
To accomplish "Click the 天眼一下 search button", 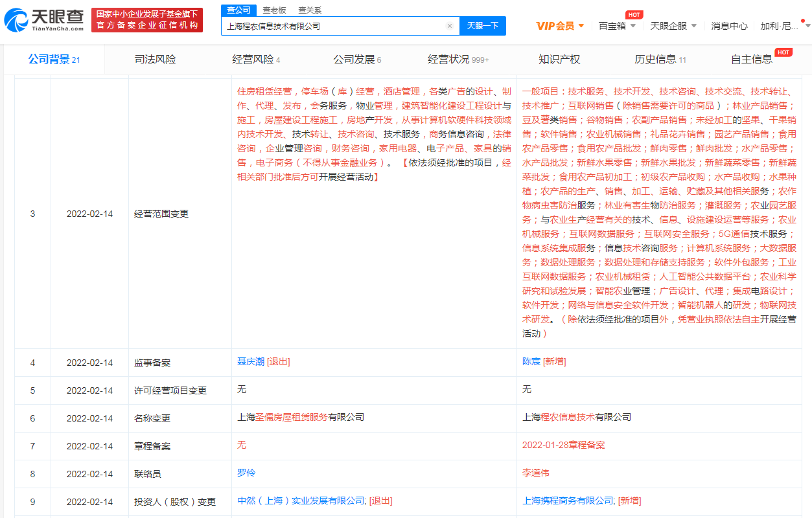I will tap(483, 26).
